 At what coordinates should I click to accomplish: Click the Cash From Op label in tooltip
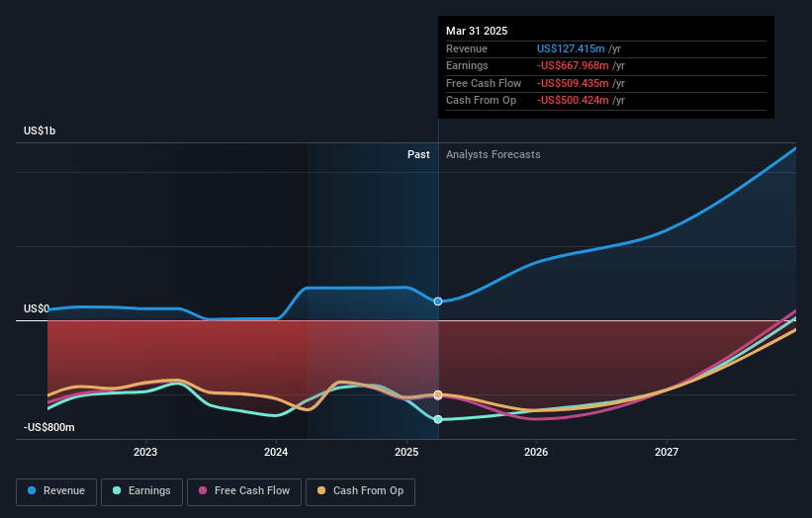pos(481,101)
